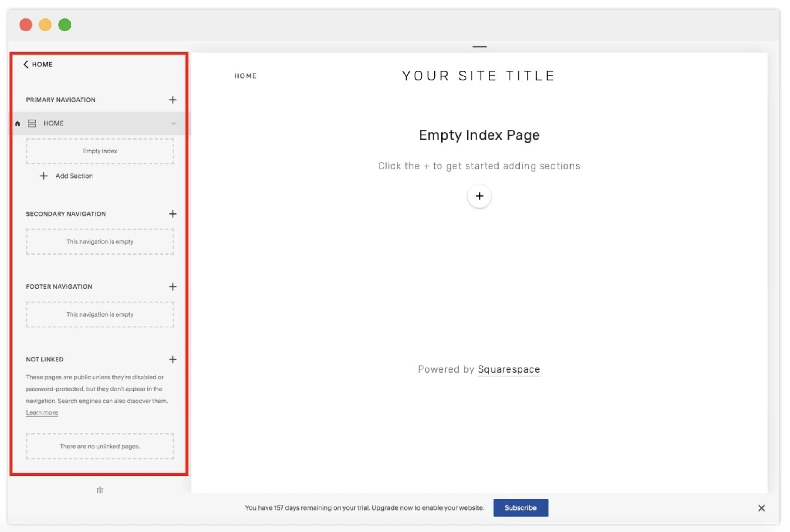The image size is (790, 532).
Task: Add a page to Footer Navigation
Action: click(173, 287)
